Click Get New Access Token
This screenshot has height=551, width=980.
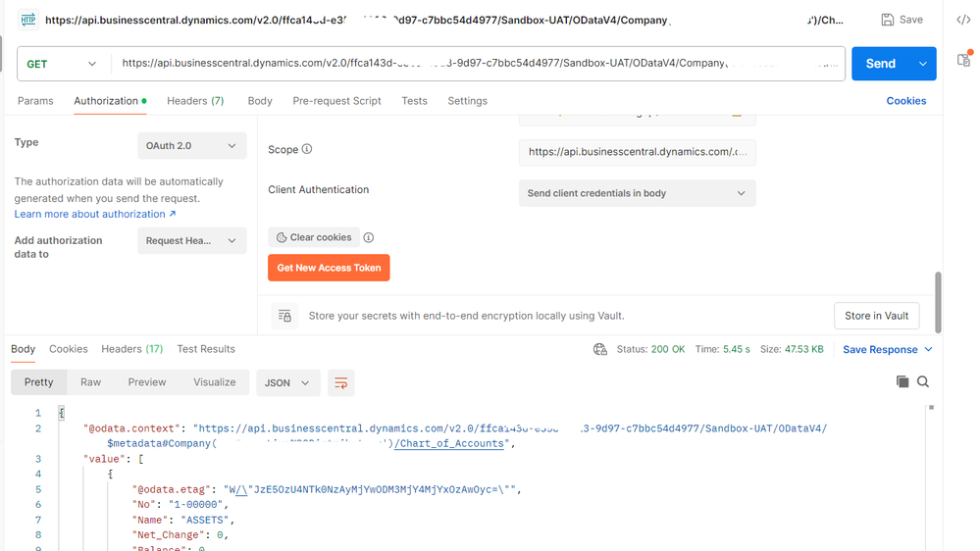[329, 268]
